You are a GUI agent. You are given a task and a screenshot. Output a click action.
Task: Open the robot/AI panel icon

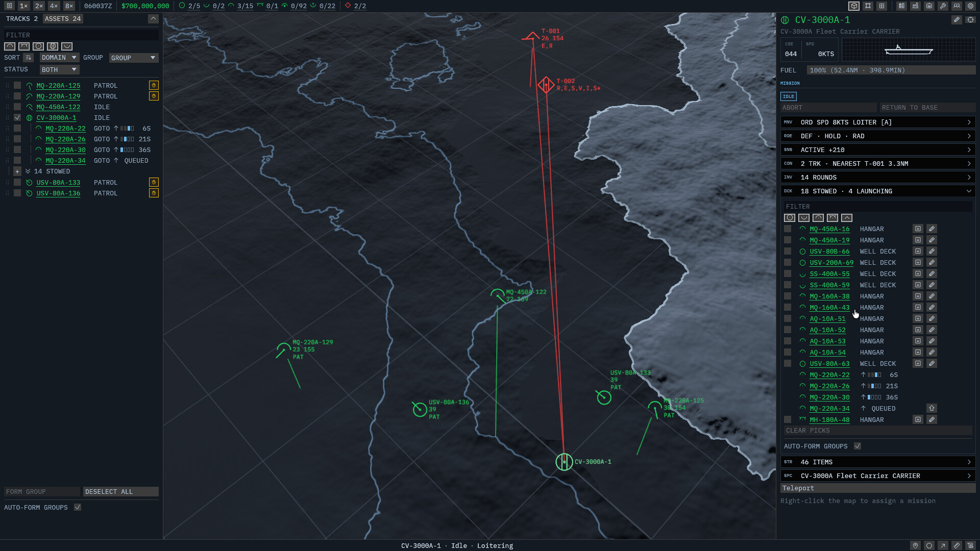tap(929, 6)
